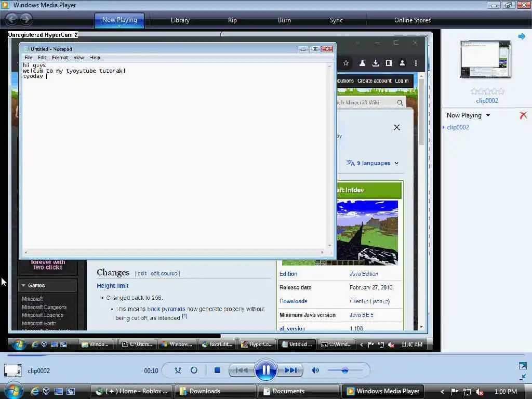The image size is (532, 399).
Task: Switch to the Now Playing tab
Action: (119, 19)
